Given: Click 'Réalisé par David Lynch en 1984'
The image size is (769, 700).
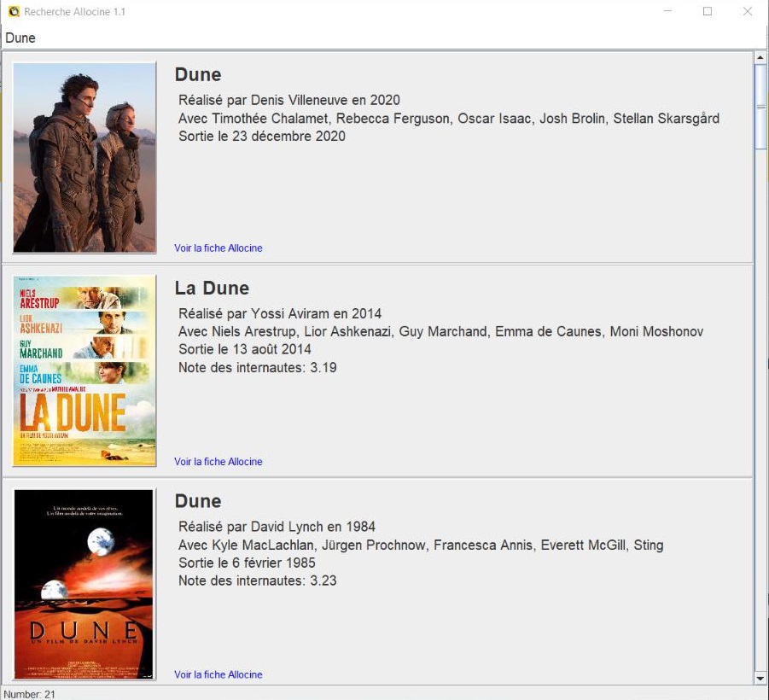Looking at the screenshot, I should (277, 527).
